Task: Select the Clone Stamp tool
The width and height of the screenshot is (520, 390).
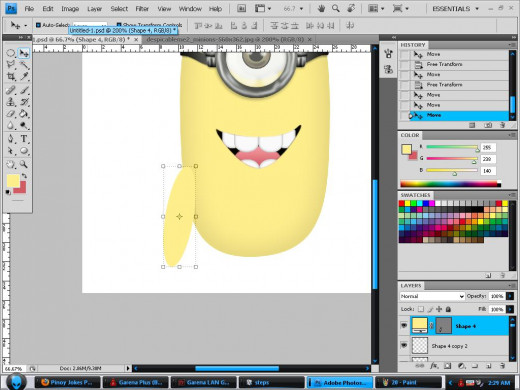Action: coord(11,102)
